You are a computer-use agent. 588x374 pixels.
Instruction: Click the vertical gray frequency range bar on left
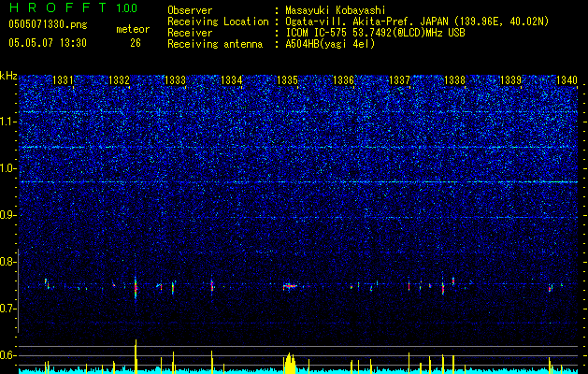tap(19, 291)
